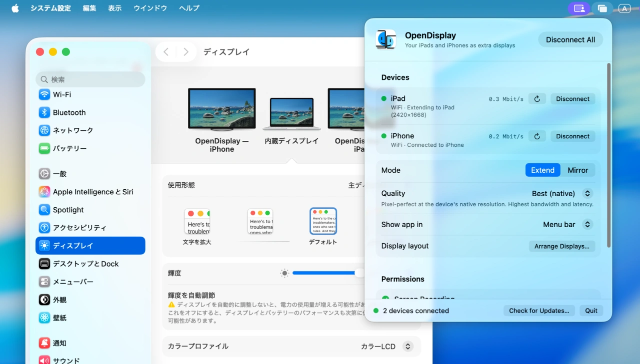Click the サウンド speaker icon
This screenshot has height=364, width=640.
pyautogui.click(x=44, y=360)
